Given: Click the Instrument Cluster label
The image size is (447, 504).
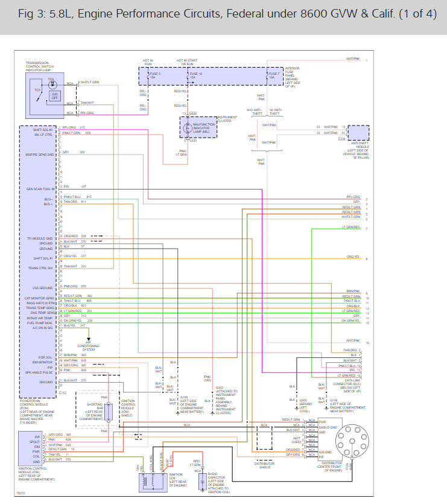Looking at the screenshot, I should coord(227,119).
